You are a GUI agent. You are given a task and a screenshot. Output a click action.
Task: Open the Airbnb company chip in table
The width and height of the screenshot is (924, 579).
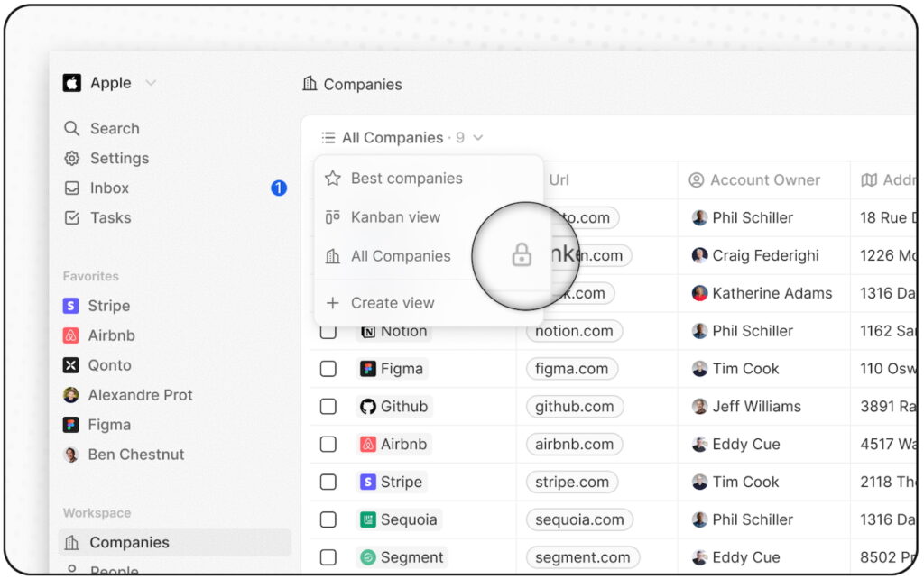pos(393,444)
